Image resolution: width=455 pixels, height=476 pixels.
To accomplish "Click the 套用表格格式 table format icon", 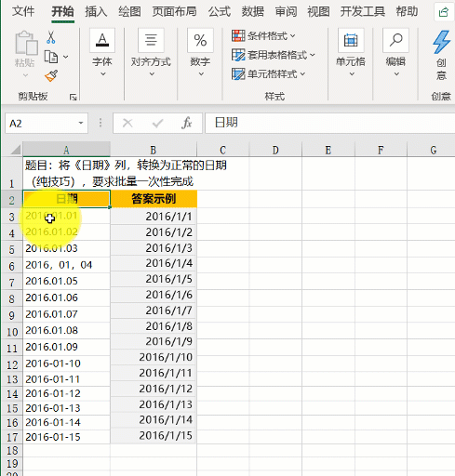I will point(238,55).
